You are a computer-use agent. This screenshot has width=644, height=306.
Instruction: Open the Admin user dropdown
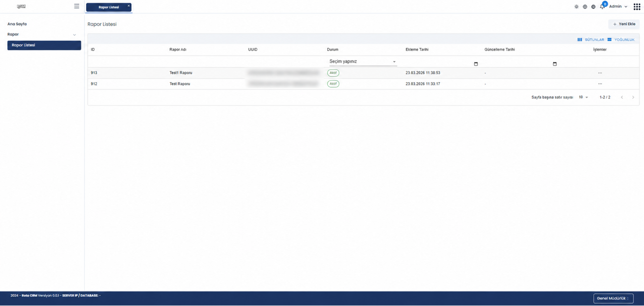[x=618, y=6]
